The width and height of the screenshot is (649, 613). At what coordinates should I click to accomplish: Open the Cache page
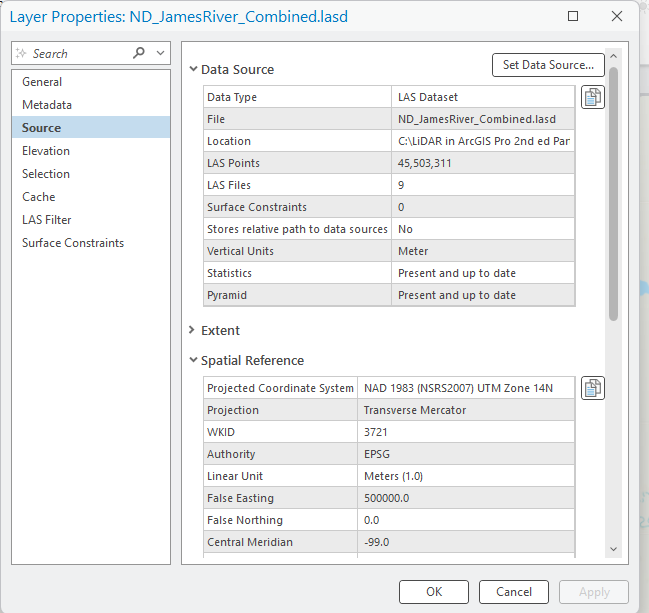tap(91, 197)
